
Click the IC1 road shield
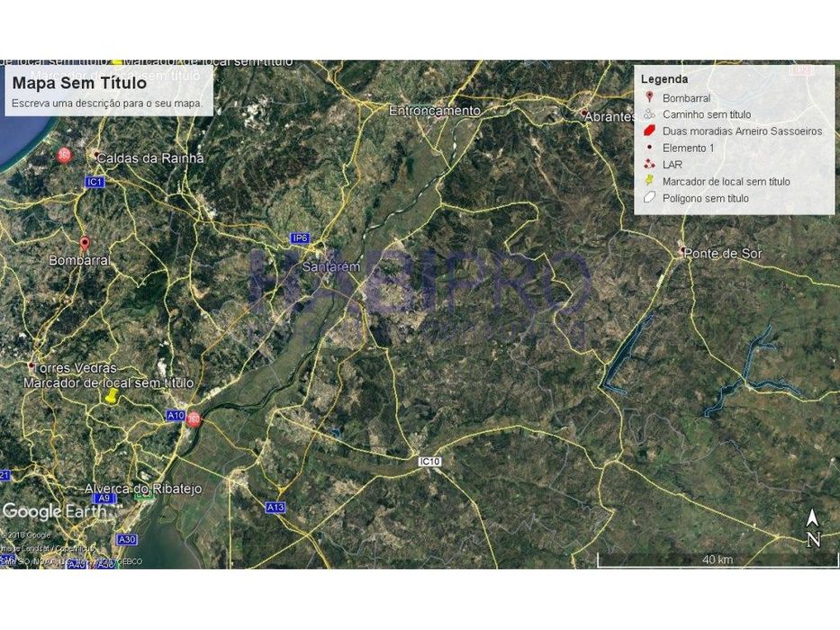95,182
